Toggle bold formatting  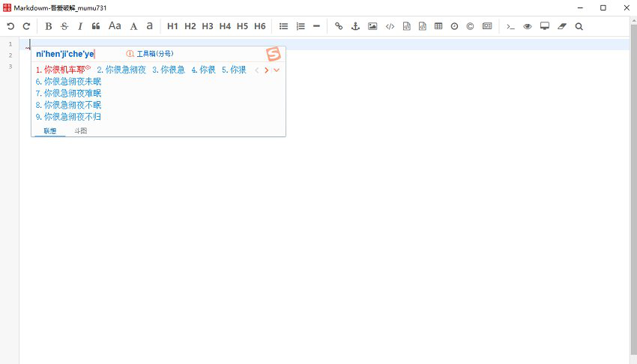(49, 26)
